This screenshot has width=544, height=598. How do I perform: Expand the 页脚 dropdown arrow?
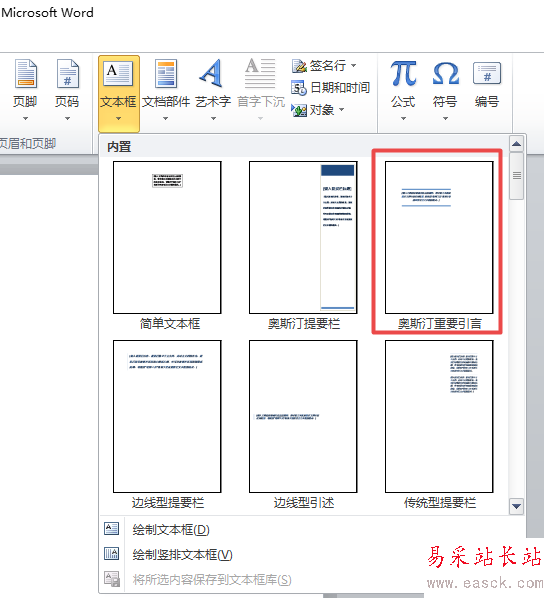[x=26, y=119]
